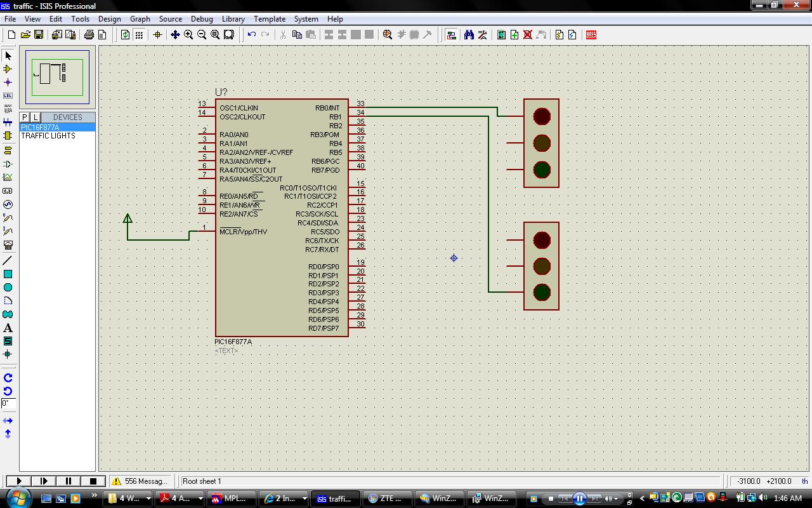Toggle the wire auto-router

tap(451, 35)
